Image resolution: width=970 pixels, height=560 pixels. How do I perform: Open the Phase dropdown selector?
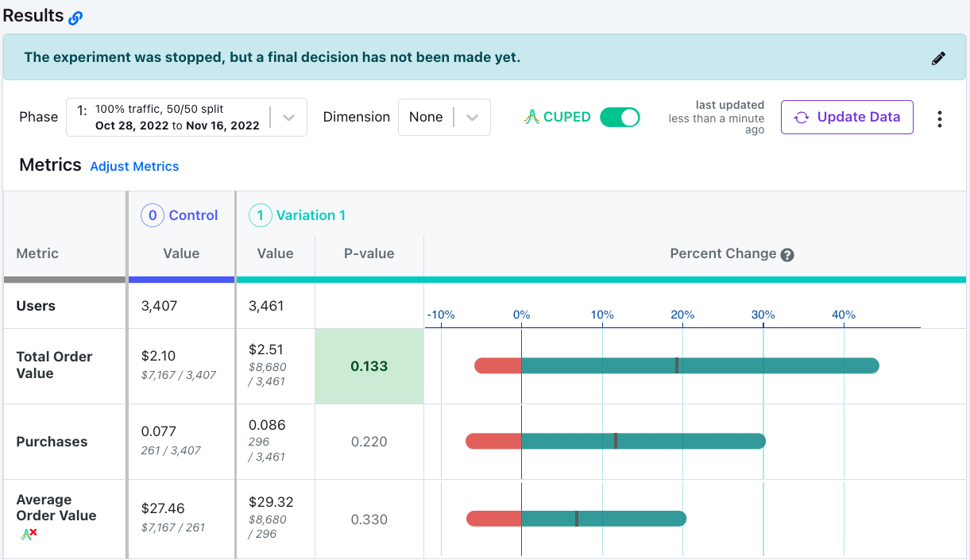(x=187, y=118)
